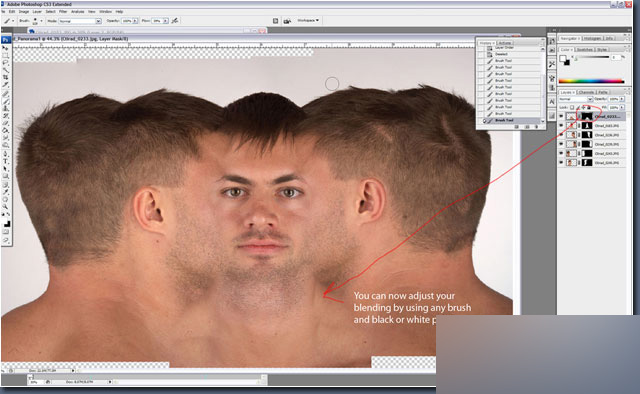Click the Flow value field
640x394 pixels.
tap(157, 21)
